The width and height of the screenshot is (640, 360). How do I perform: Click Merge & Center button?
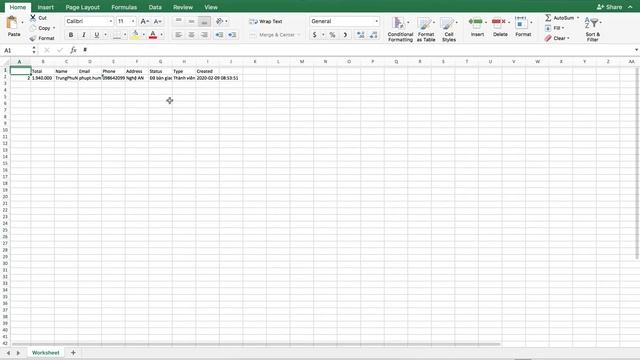[x=274, y=35]
